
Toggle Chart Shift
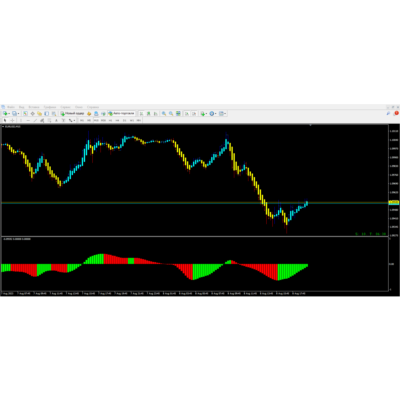[x=194, y=114]
